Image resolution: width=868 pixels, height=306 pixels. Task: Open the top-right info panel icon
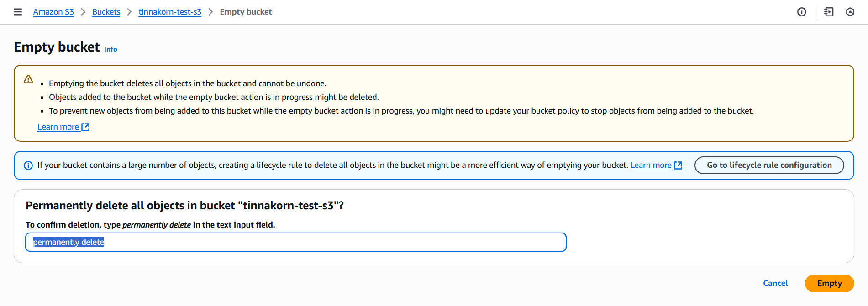801,12
